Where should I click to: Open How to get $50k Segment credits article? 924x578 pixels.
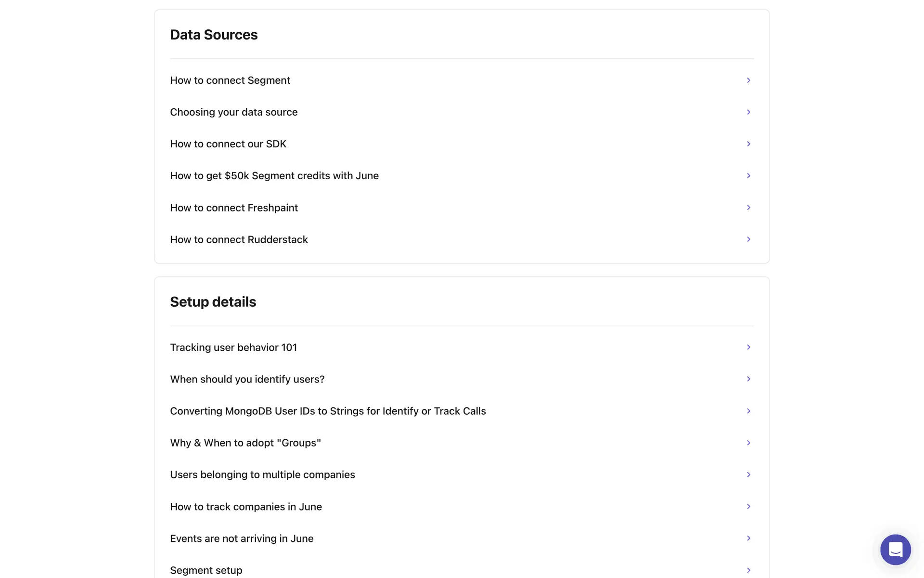pyautogui.click(x=274, y=176)
